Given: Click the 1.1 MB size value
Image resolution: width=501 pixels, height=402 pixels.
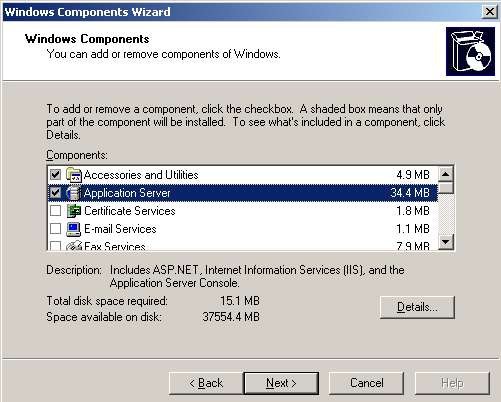Looking at the screenshot, I should click(413, 229).
